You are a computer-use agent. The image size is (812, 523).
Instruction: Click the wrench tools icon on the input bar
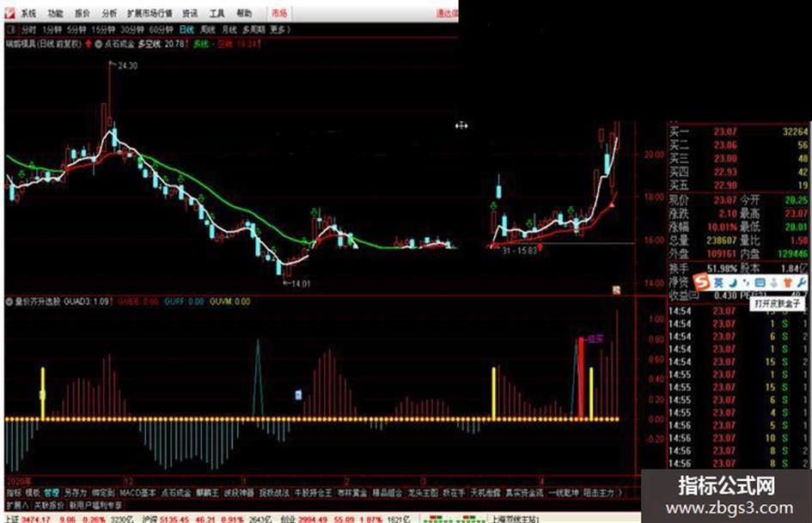801,283
